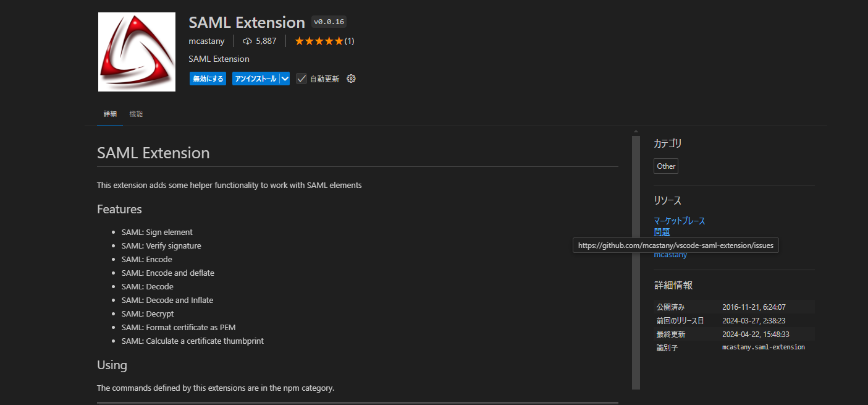Image resolution: width=868 pixels, height=405 pixels.
Task: Open the マーケットプレース link
Action: pyautogui.click(x=680, y=221)
